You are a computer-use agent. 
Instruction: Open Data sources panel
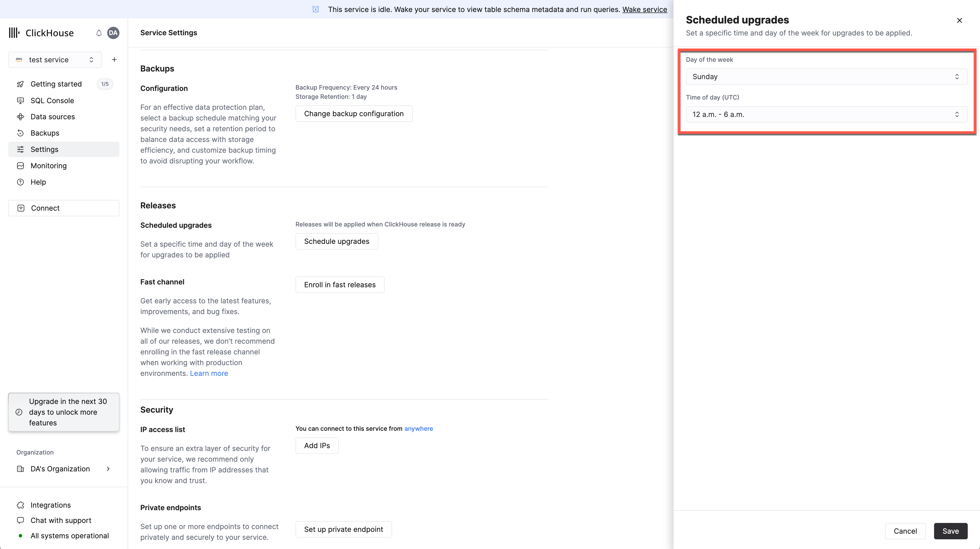coord(53,116)
